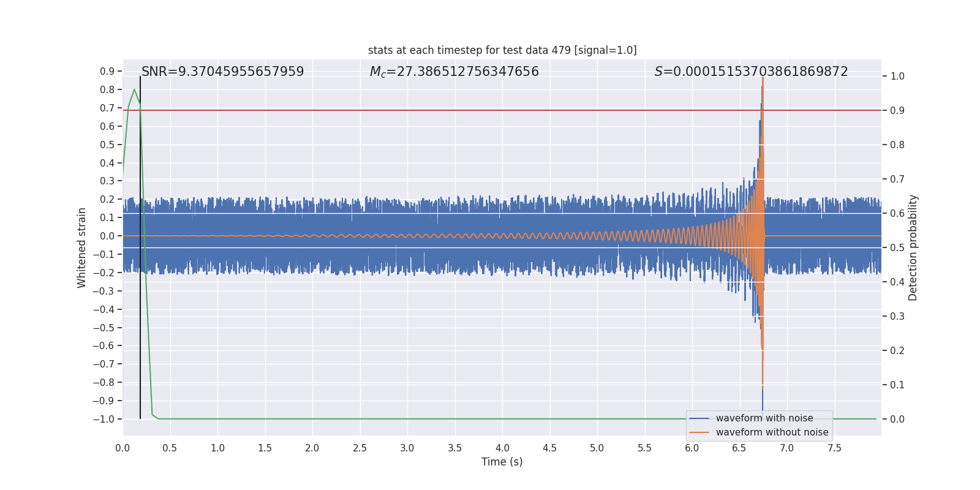Click the 0.0 tick on the whitened strain axis
Viewport: 980px width, 490px height.
tap(107, 236)
